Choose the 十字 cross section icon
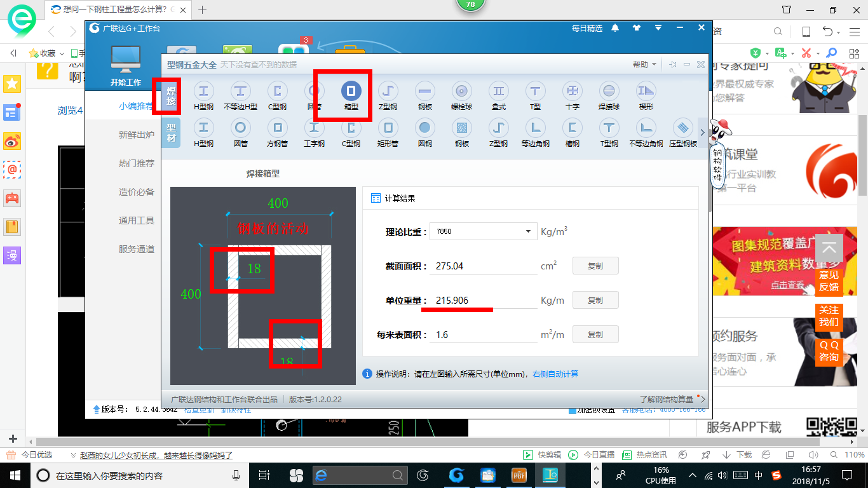 tap(573, 96)
